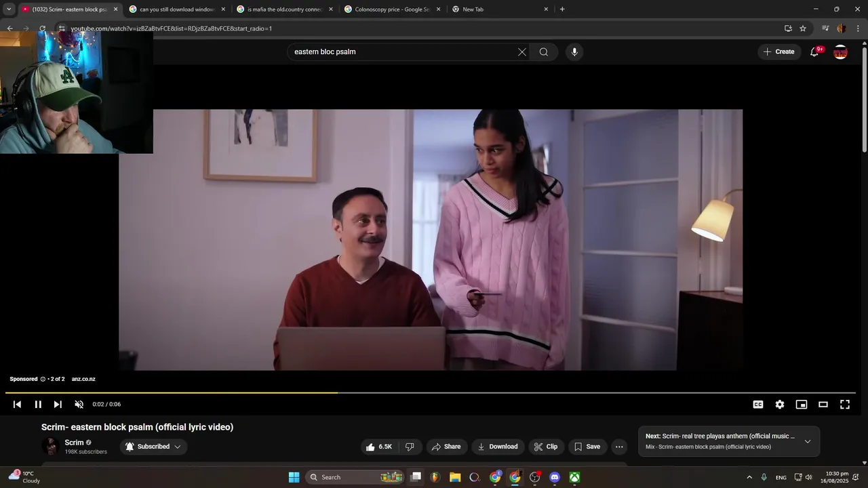868x488 pixels.
Task: Open the Xbox app from taskbar
Action: [574, 477]
